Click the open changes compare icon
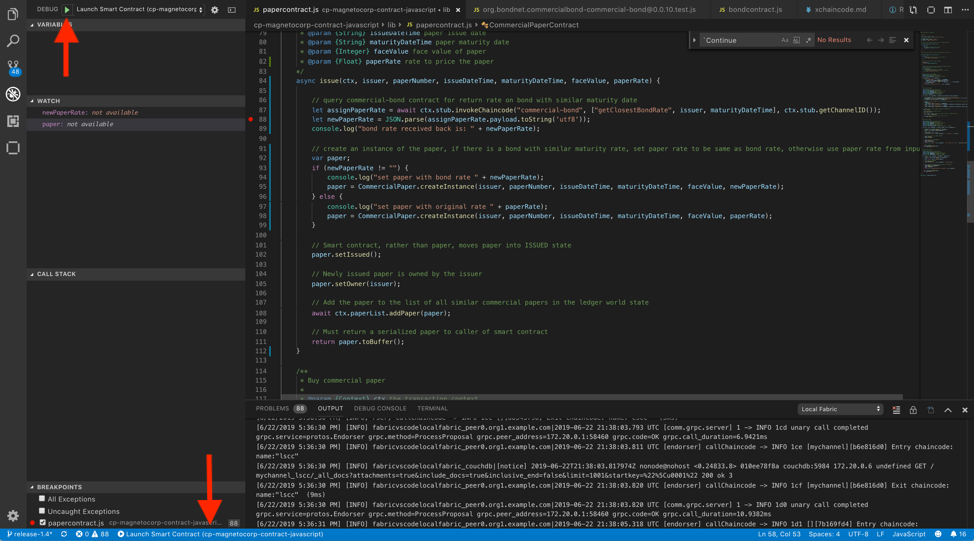The height and width of the screenshot is (541, 974). 913,10
